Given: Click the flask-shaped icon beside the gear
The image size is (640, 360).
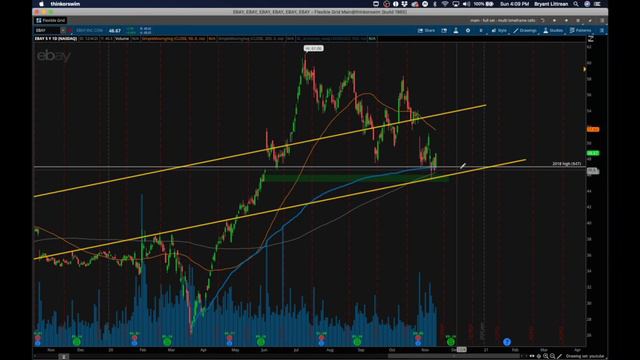Looking at the screenshot, I should click(x=456, y=31).
